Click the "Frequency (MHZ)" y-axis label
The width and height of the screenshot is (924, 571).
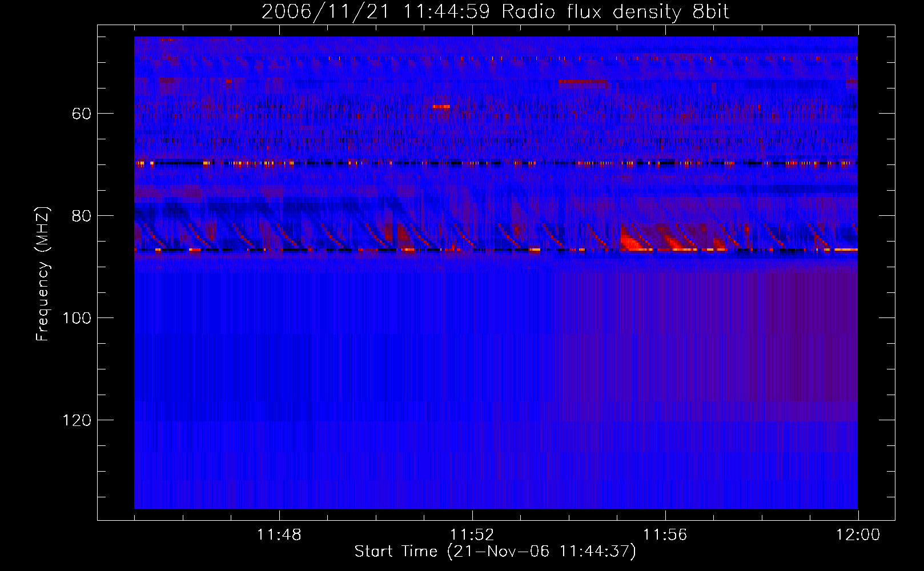[43, 274]
